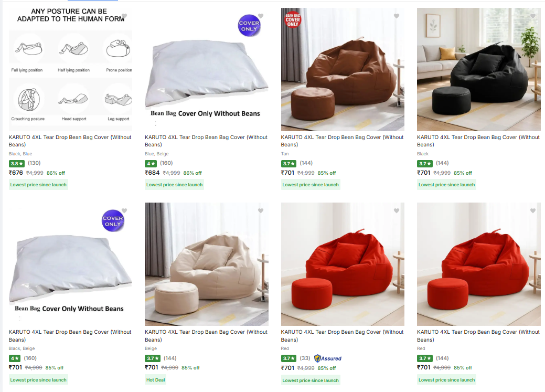Click heart icon on Tan bean bag cover
This screenshot has width=545, height=392.
pyautogui.click(x=397, y=16)
